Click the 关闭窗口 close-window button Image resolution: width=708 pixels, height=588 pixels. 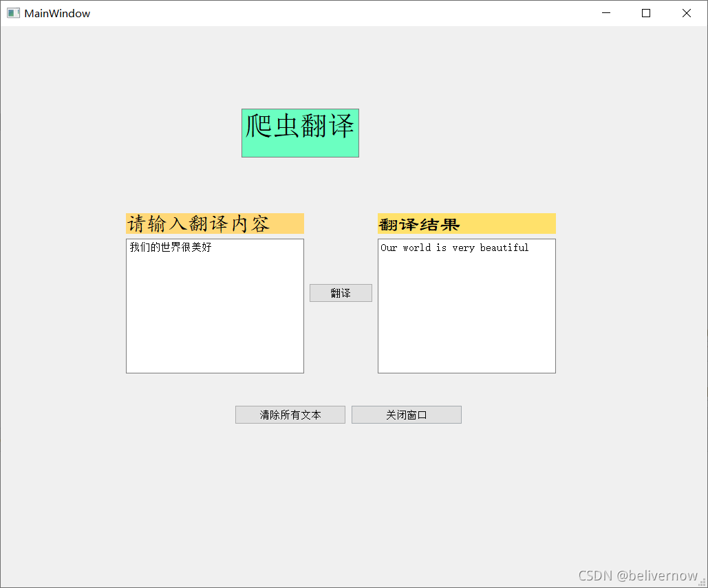point(406,414)
